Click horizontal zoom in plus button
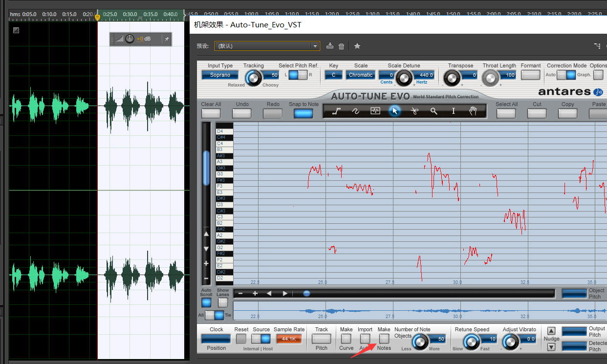Screen dimensions: 607x364 255,293
